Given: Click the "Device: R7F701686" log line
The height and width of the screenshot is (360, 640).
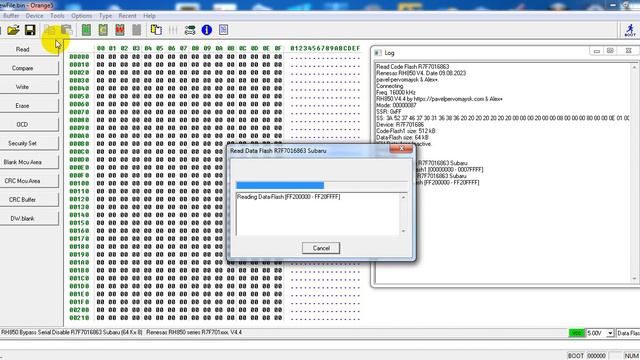Looking at the screenshot, I should (400, 124).
